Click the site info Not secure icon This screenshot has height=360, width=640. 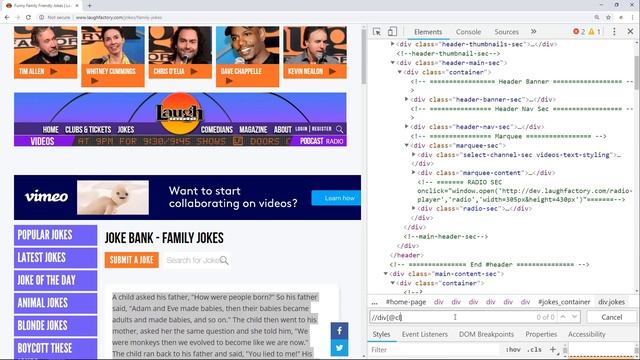42,18
